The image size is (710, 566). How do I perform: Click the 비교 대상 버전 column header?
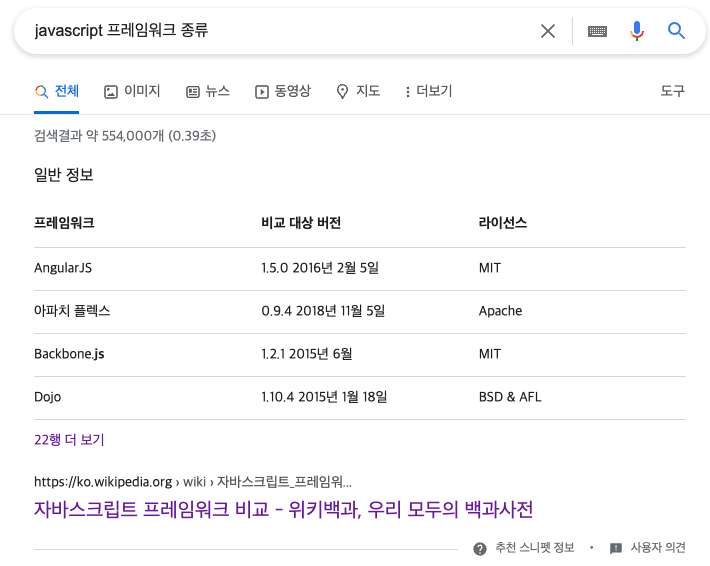(301, 223)
